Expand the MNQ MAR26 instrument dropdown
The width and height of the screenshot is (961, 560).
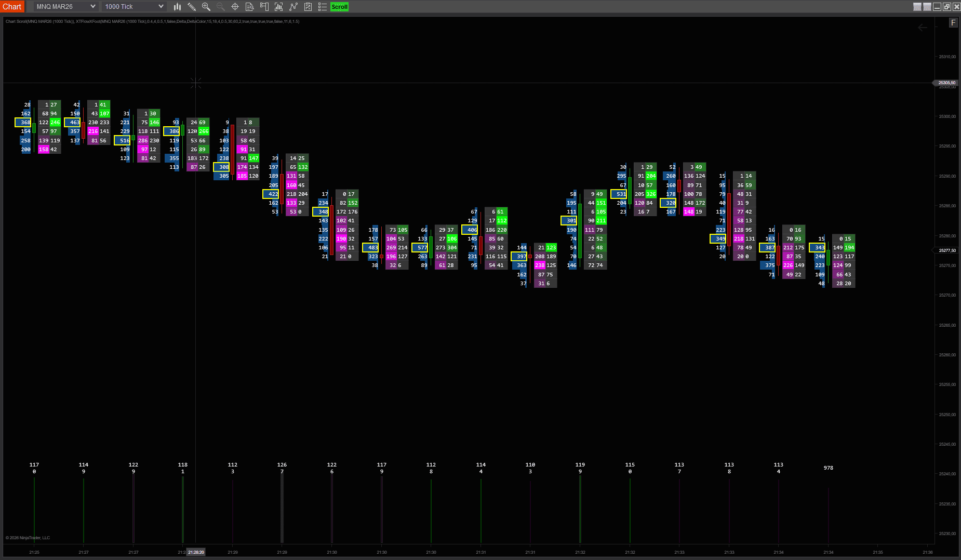pos(65,7)
